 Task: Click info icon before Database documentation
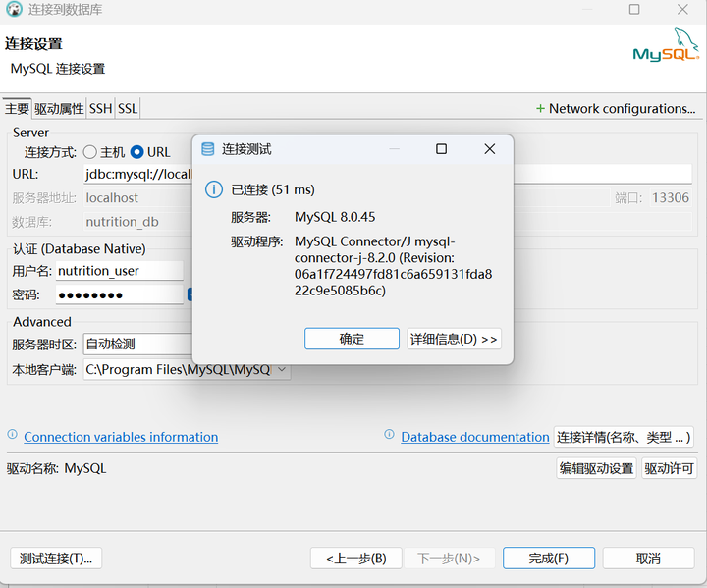tap(389, 434)
